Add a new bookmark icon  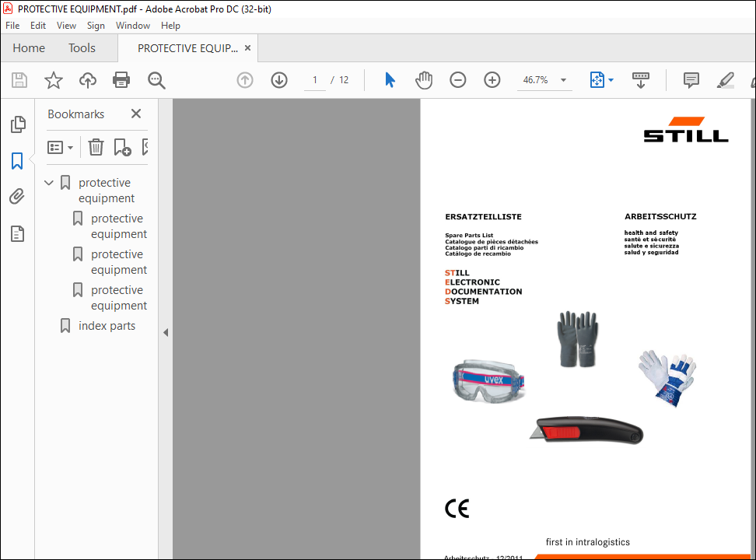[122, 147]
